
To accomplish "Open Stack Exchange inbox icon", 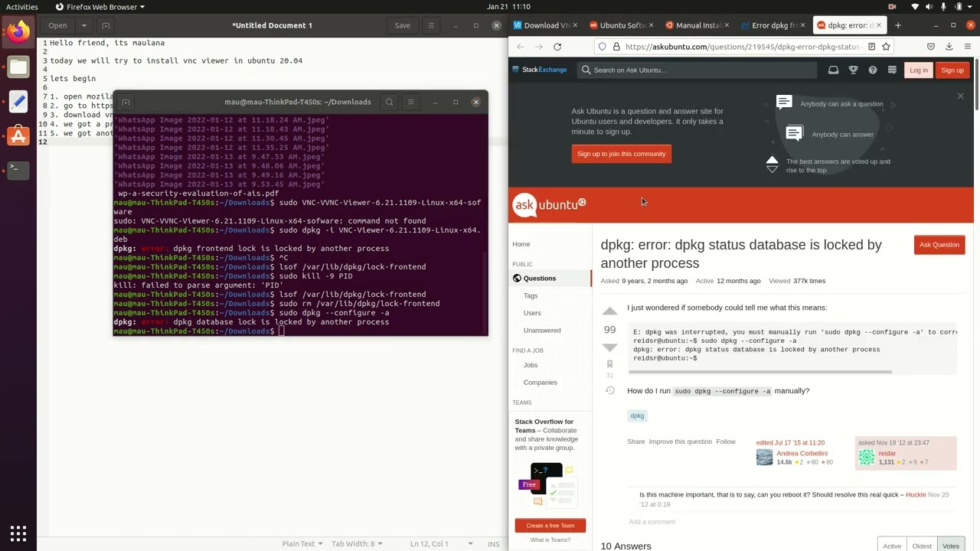I will [x=833, y=70].
